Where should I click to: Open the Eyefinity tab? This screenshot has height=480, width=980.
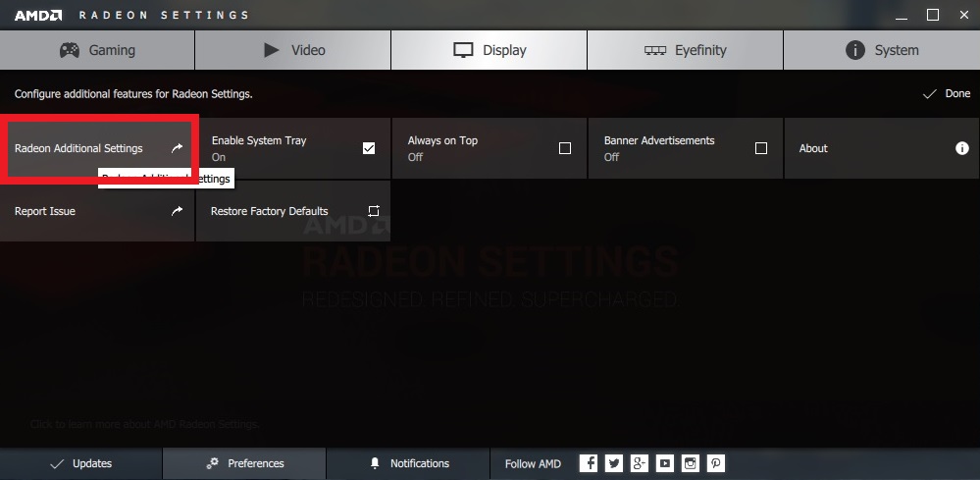point(684,50)
